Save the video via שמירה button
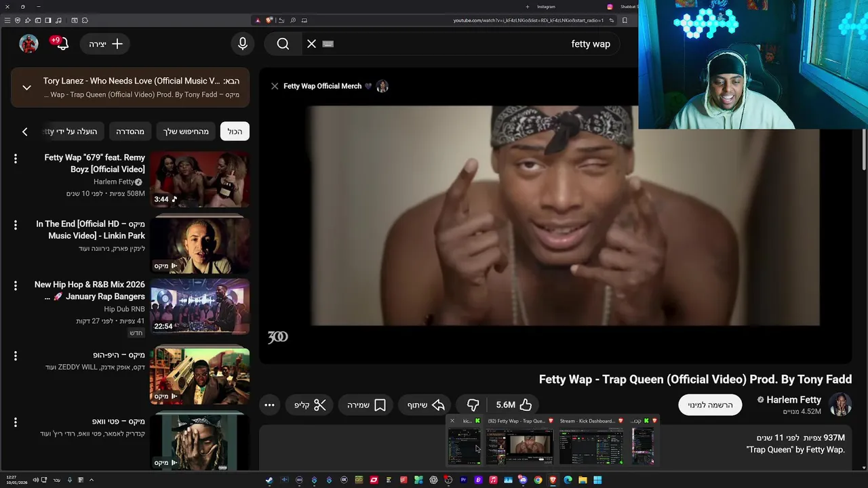Image resolution: width=868 pixels, height=488 pixels. 366,405
